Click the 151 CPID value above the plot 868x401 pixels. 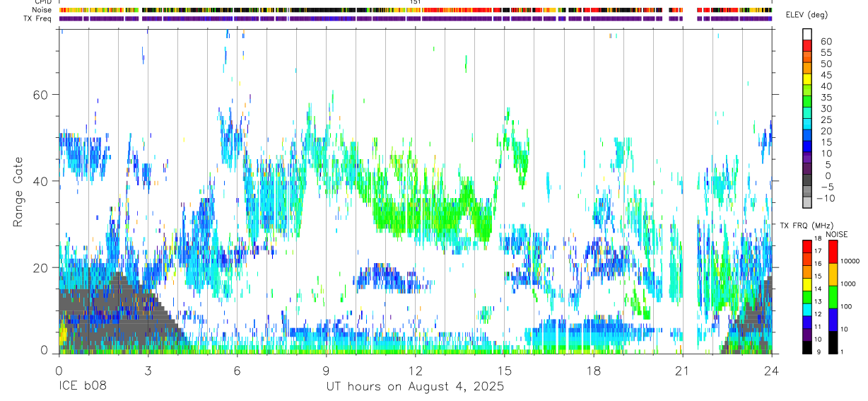[416, 2]
